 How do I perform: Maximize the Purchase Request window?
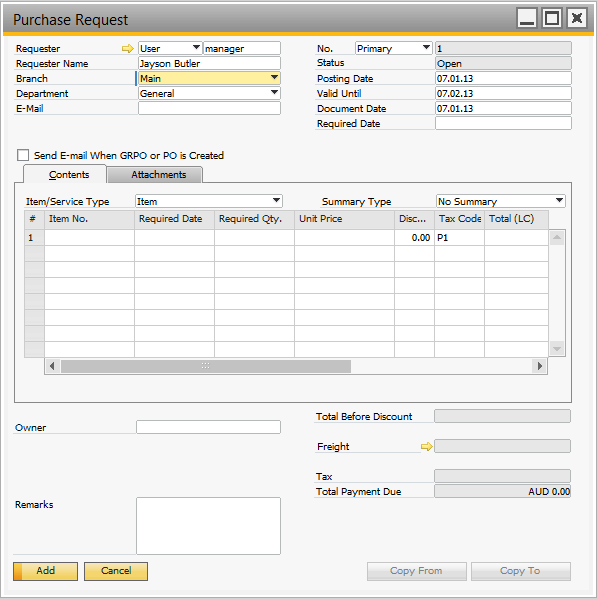552,18
